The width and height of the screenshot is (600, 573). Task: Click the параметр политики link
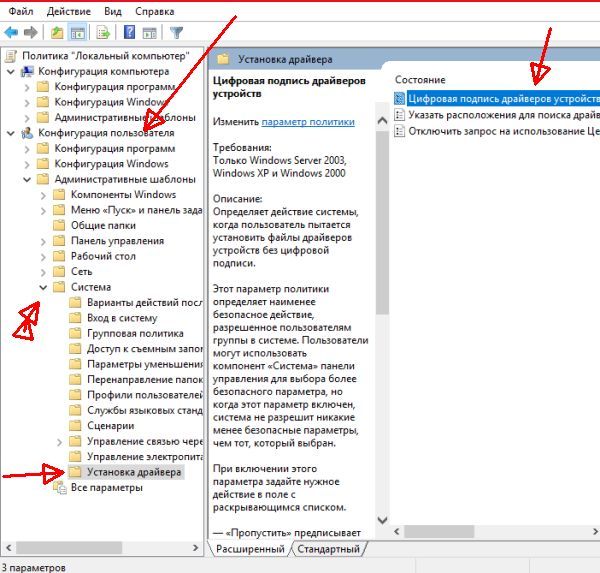click(308, 122)
